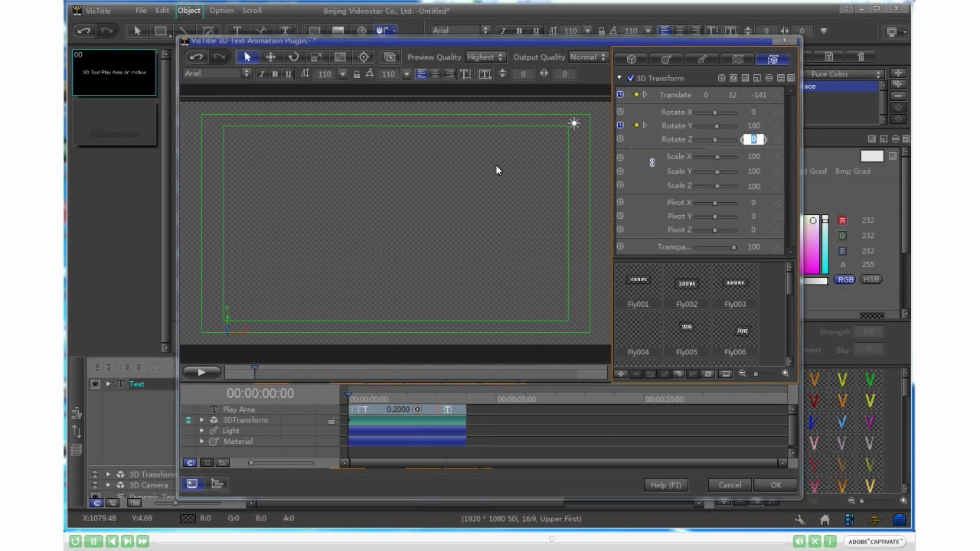Click the play button under preview
This screenshot has width=980, height=551.
point(201,373)
